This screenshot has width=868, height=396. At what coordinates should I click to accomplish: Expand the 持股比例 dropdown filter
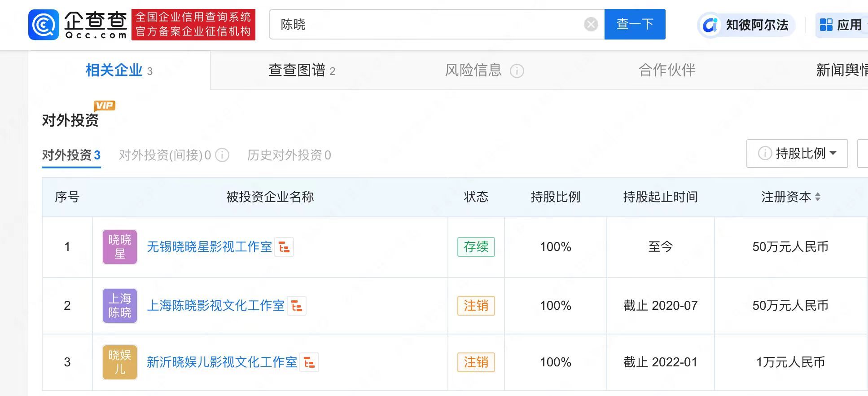coord(797,154)
